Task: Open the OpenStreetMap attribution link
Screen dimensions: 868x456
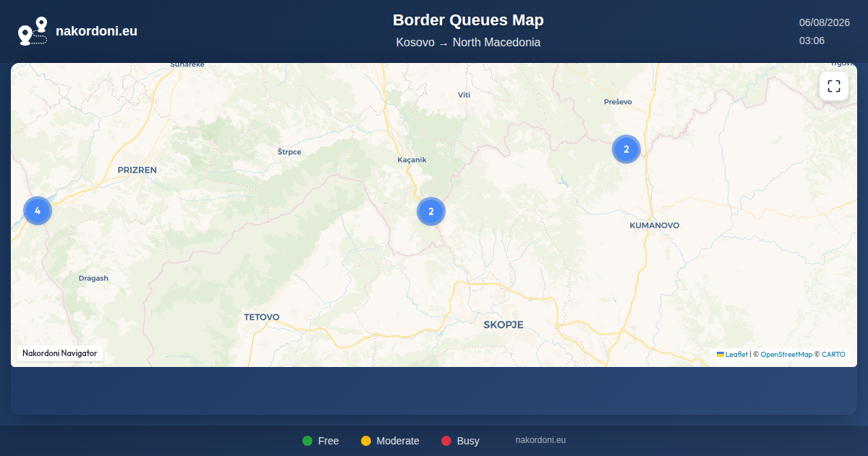Action: 786,355
